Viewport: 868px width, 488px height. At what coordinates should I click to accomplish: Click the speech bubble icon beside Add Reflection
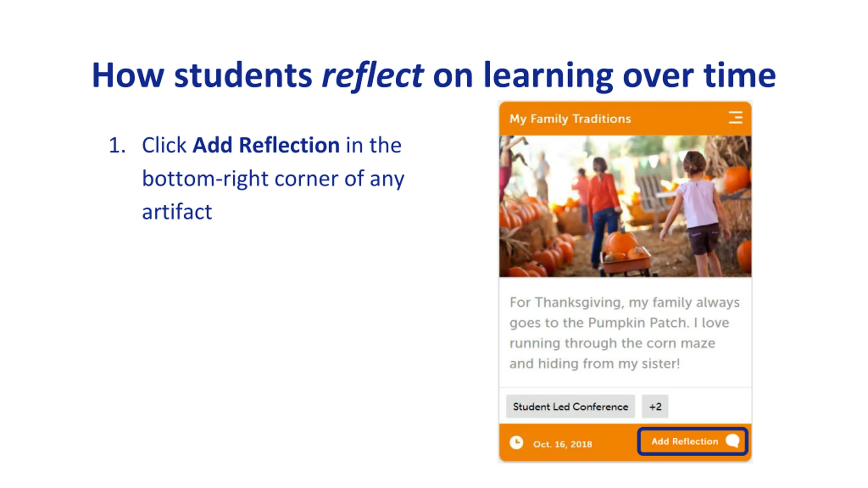[732, 441]
